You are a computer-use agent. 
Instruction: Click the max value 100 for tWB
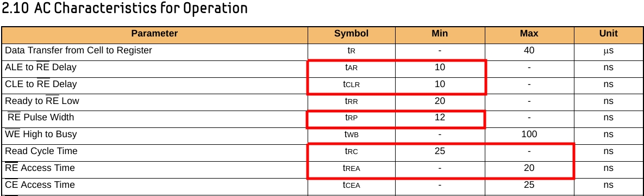pos(529,134)
